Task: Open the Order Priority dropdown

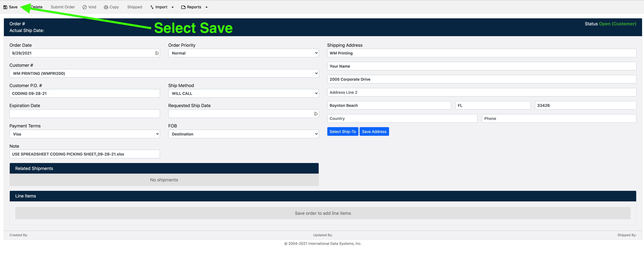Action: (243, 53)
